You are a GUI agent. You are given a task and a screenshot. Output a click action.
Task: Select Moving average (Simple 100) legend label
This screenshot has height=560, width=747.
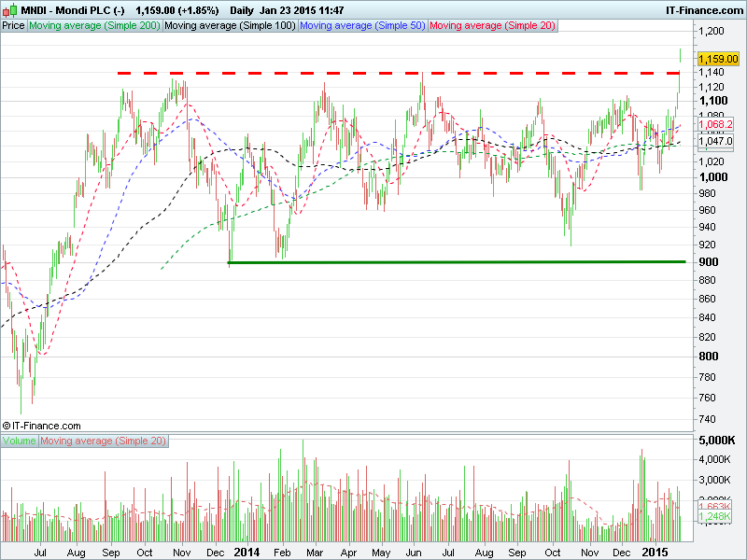230,26
